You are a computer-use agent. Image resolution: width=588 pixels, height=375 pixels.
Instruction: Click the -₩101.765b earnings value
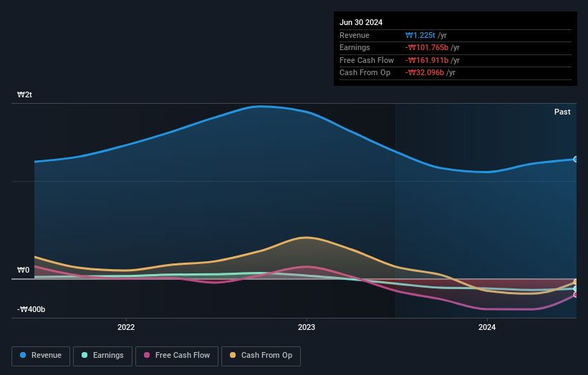click(426, 47)
